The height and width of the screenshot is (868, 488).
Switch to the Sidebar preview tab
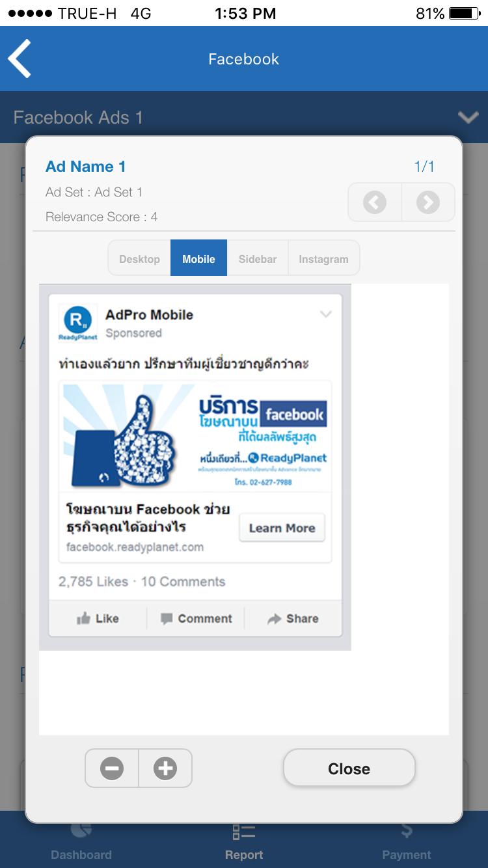point(258,258)
